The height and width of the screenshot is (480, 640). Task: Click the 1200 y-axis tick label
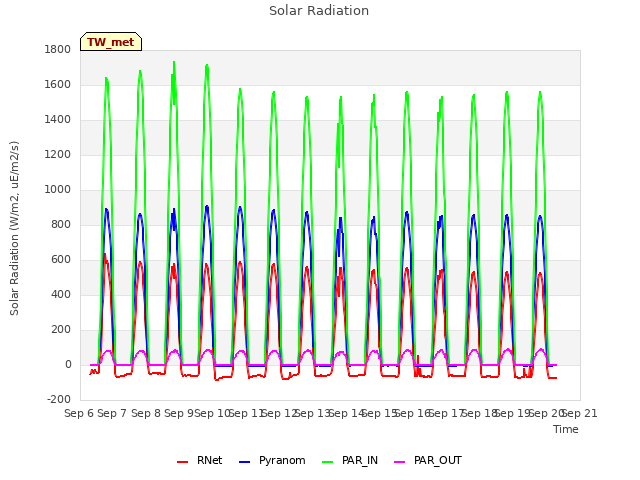pos(58,155)
